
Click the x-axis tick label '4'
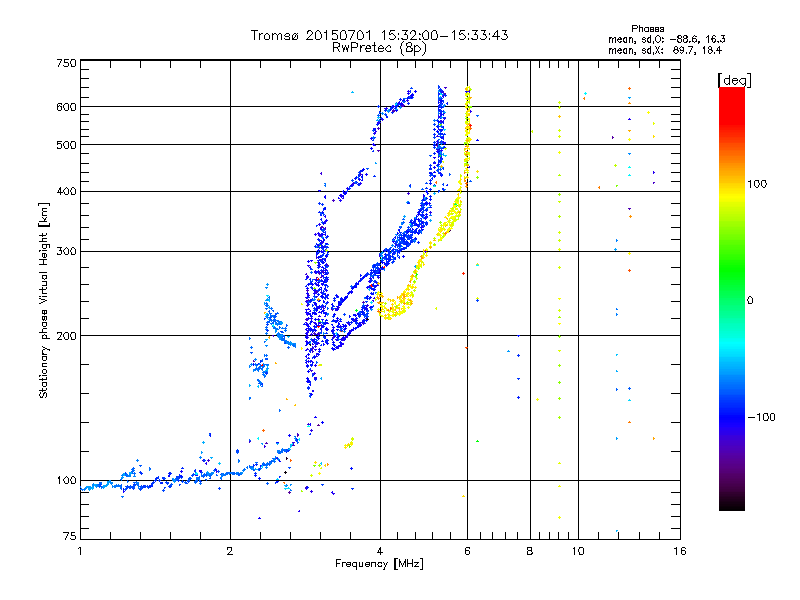click(380, 551)
